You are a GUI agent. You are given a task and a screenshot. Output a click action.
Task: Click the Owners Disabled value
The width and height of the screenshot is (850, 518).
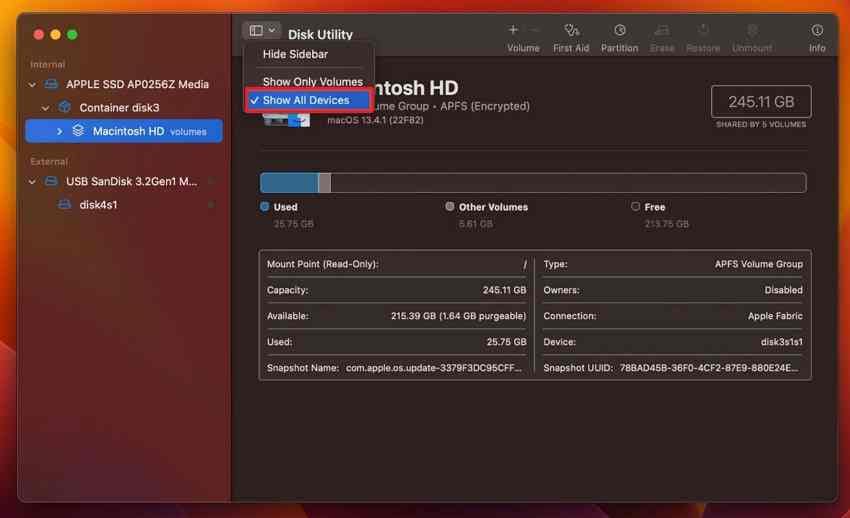coord(783,290)
